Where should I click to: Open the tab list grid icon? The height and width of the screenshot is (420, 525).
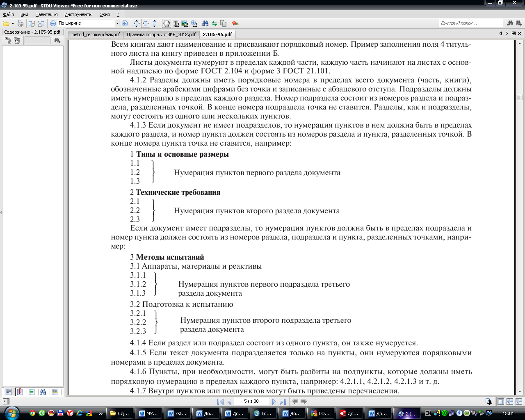(514, 34)
